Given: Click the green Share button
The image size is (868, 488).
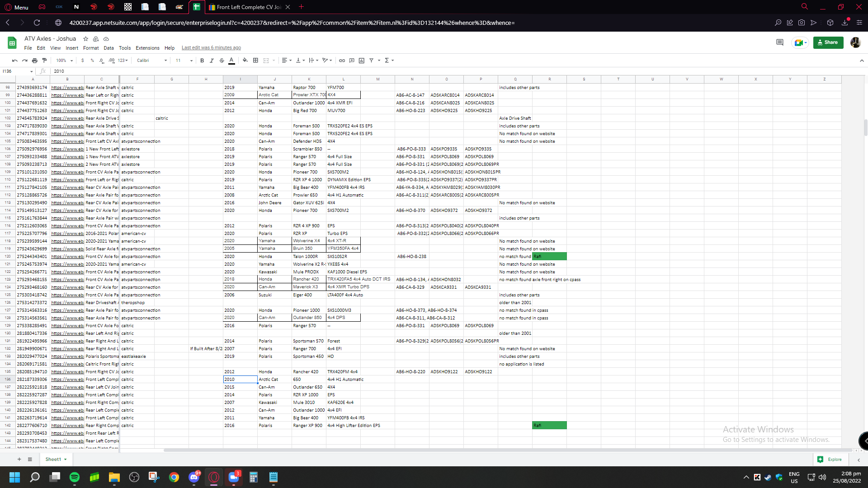Looking at the screenshot, I should [x=828, y=42].
